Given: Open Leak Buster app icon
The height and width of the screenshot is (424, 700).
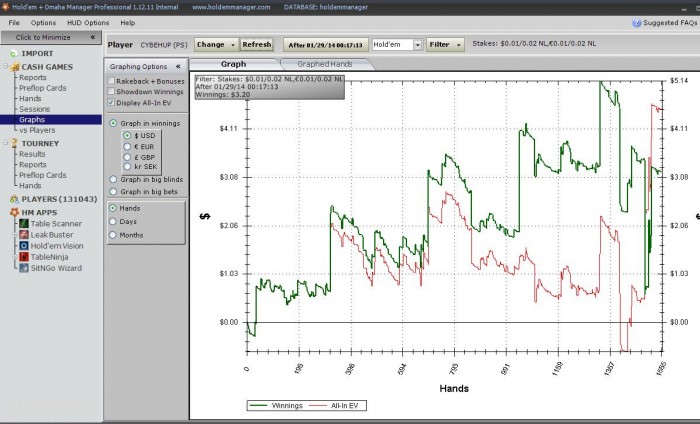Looking at the screenshot, I should (24, 234).
